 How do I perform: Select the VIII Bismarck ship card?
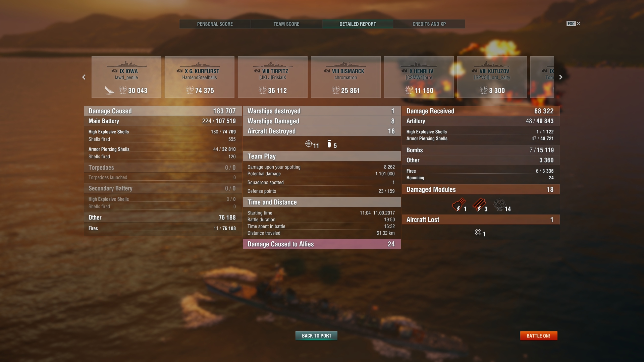(346, 77)
